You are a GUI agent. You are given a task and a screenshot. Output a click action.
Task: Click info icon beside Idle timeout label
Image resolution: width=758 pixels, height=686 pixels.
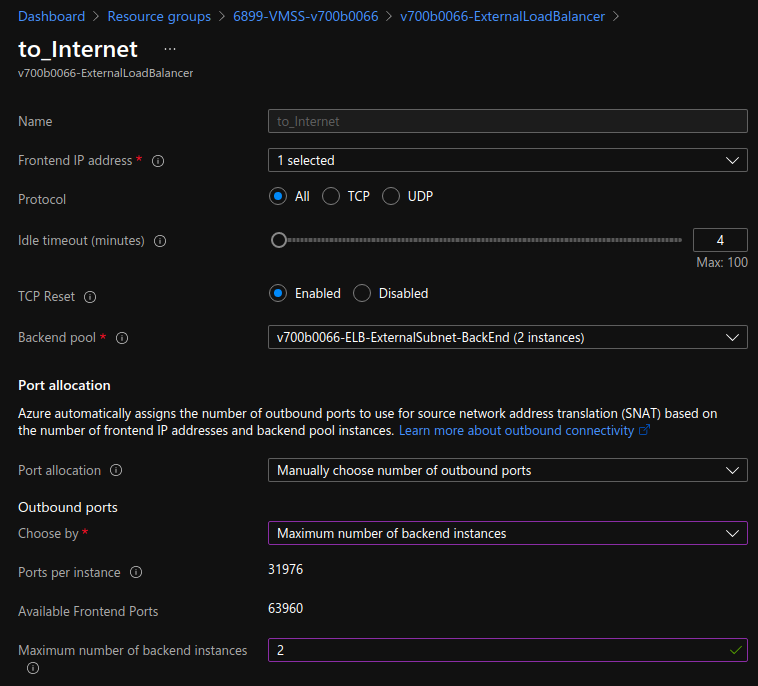(x=160, y=241)
